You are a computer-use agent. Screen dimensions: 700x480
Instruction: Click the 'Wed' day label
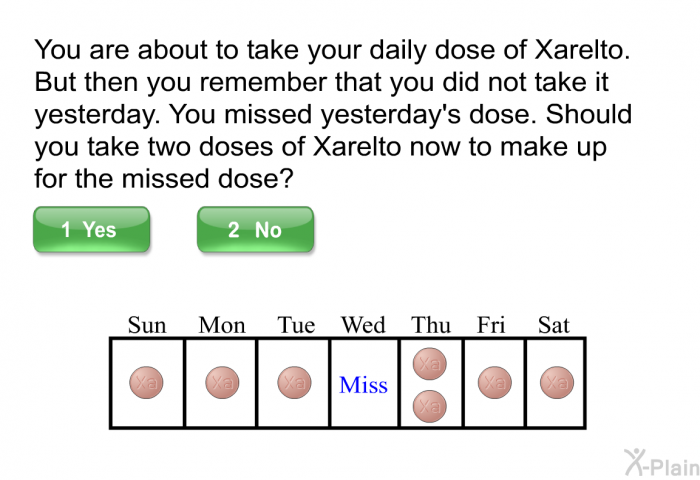363,325
